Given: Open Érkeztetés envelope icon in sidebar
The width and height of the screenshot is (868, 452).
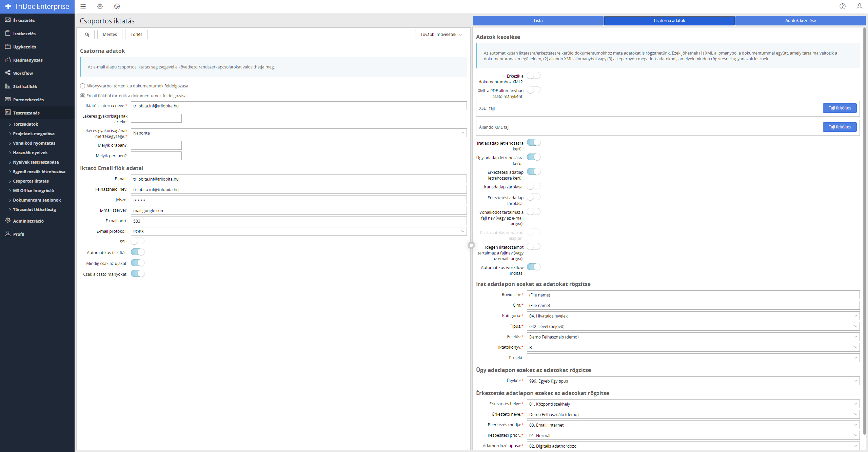Looking at the screenshot, I should pos(8,20).
